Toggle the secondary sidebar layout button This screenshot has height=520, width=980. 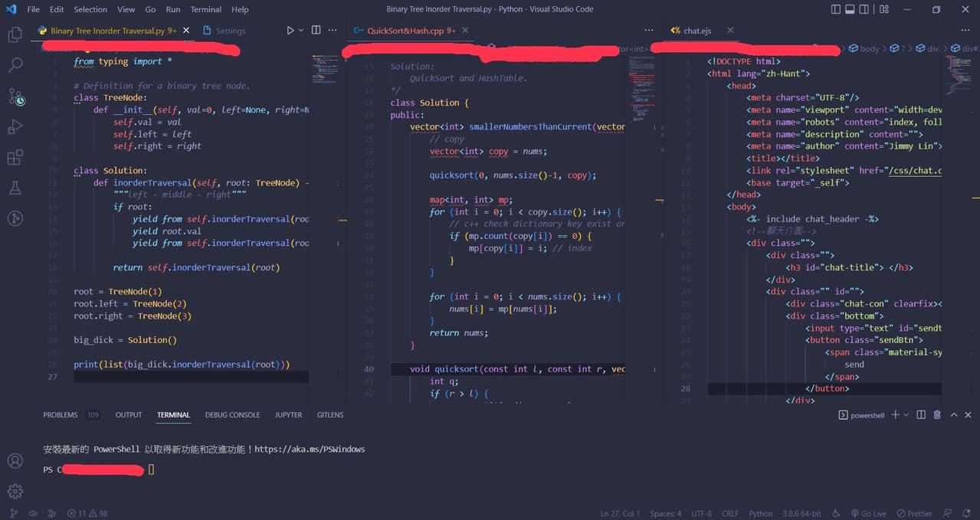[x=865, y=9]
